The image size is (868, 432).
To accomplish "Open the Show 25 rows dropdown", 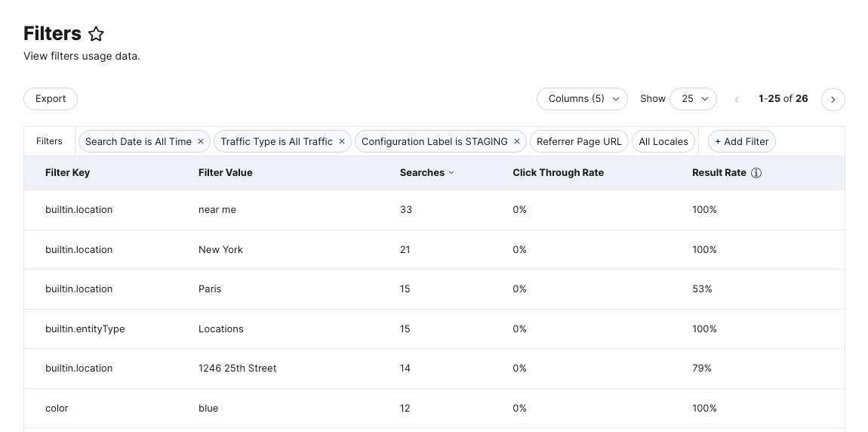I will (693, 99).
